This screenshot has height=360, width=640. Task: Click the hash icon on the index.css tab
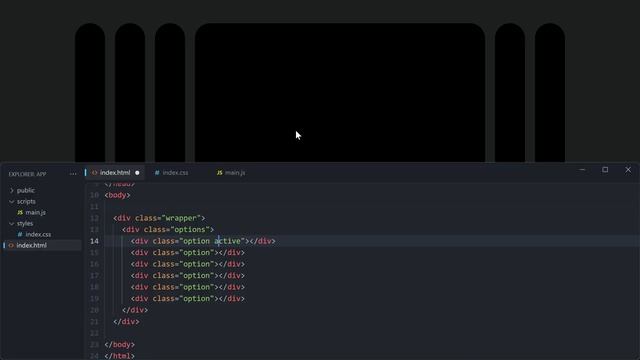coord(157,173)
